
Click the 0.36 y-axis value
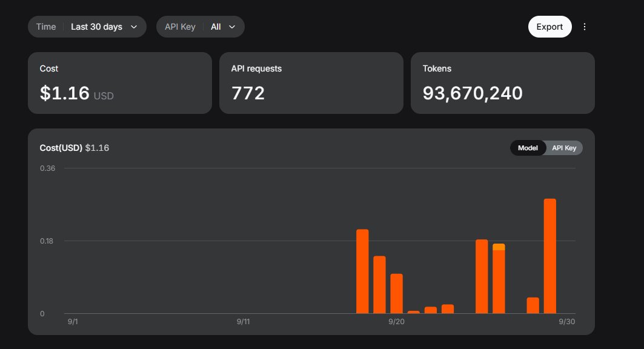(x=48, y=168)
